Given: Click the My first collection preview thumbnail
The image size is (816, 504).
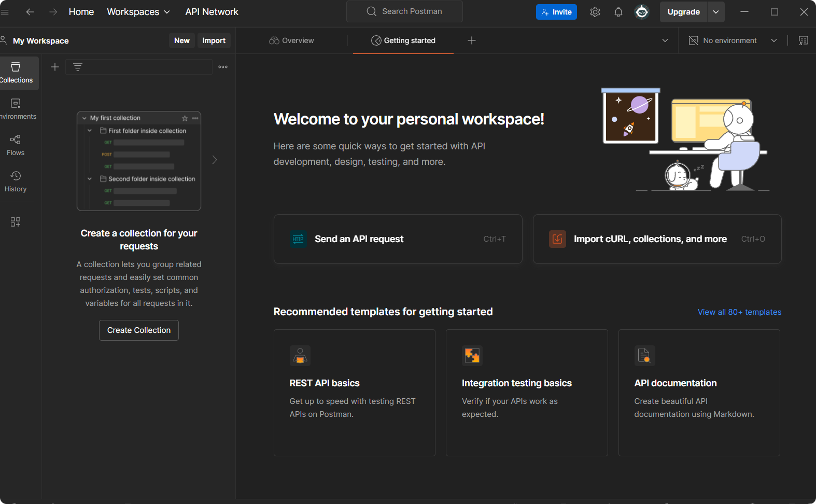Looking at the screenshot, I should pyautogui.click(x=139, y=161).
